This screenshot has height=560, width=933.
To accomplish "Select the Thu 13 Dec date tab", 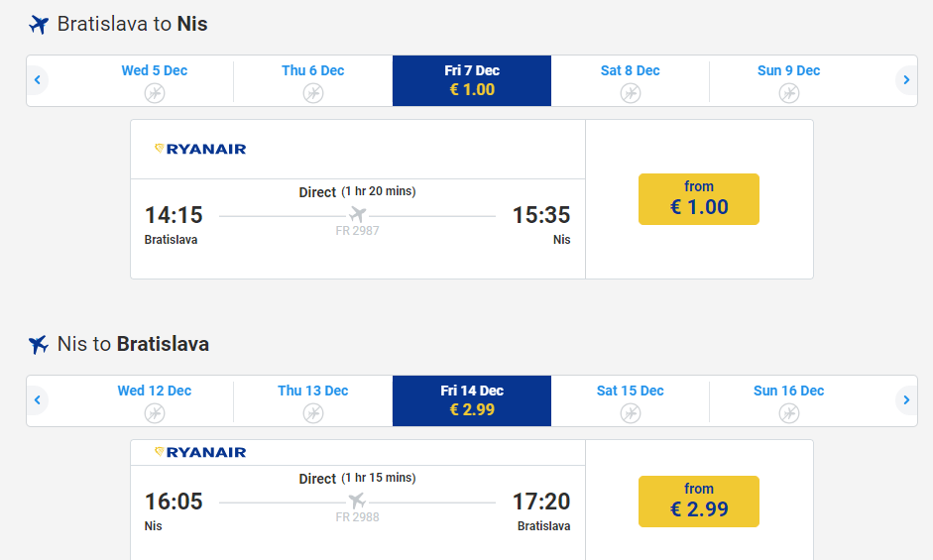I will [x=313, y=400].
